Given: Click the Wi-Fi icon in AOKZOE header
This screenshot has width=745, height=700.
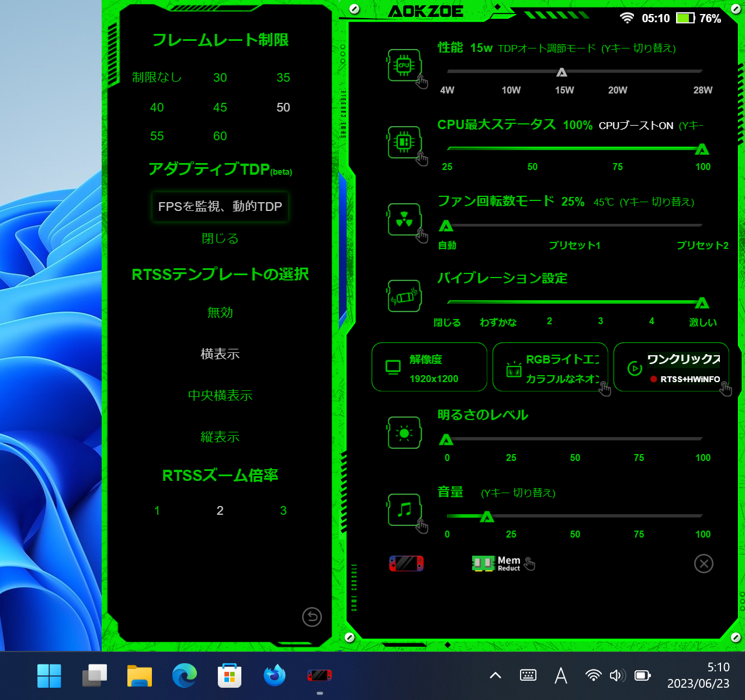Looking at the screenshot, I should [627, 18].
